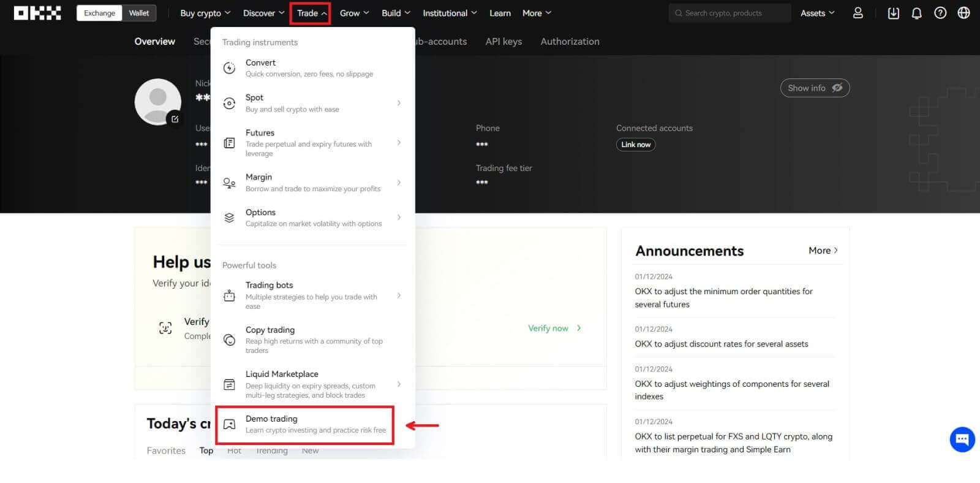Click the edit avatar pencil icon
This screenshot has height=483, width=980.
175,119
